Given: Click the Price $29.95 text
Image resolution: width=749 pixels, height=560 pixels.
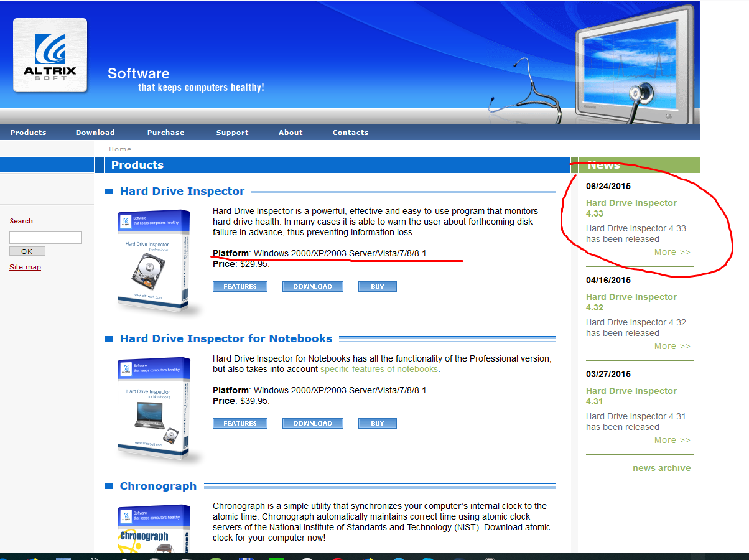Looking at the screenshot, I should pos(241,264).
